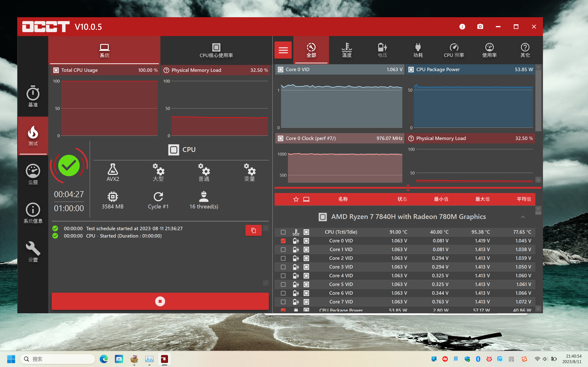The width and height of the screenshot is (588, 367).
Task: Enable the Core 7 VID checkbox
Action: pyautogui.click(x=283, y=302)
